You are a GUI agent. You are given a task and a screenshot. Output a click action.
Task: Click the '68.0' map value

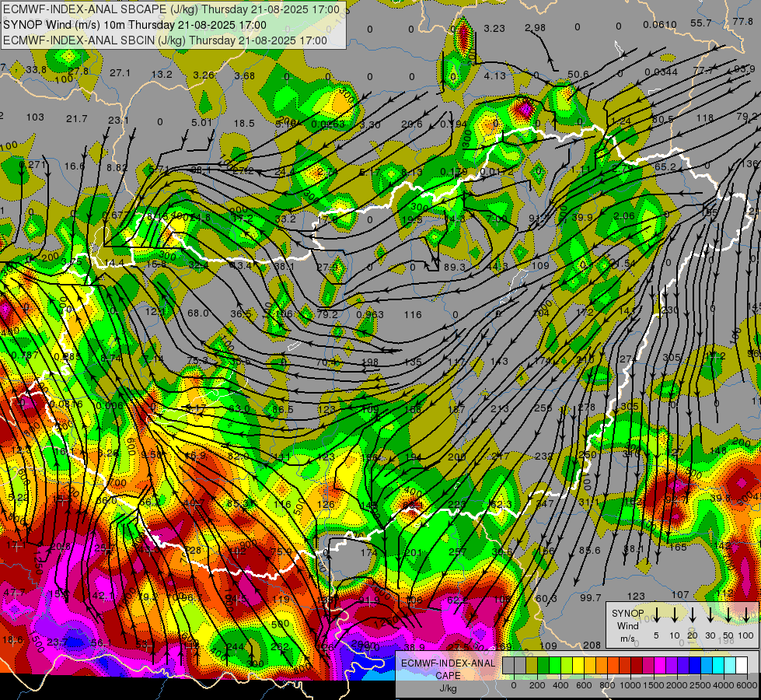tap(198, 313)
